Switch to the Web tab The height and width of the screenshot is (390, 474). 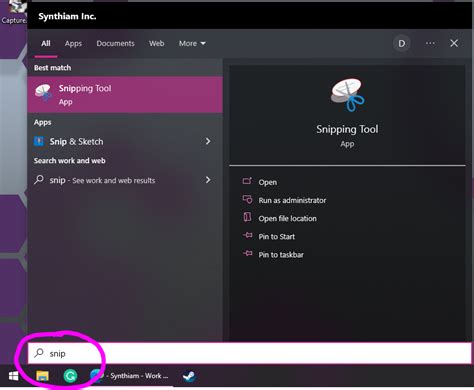pos(156,44)
